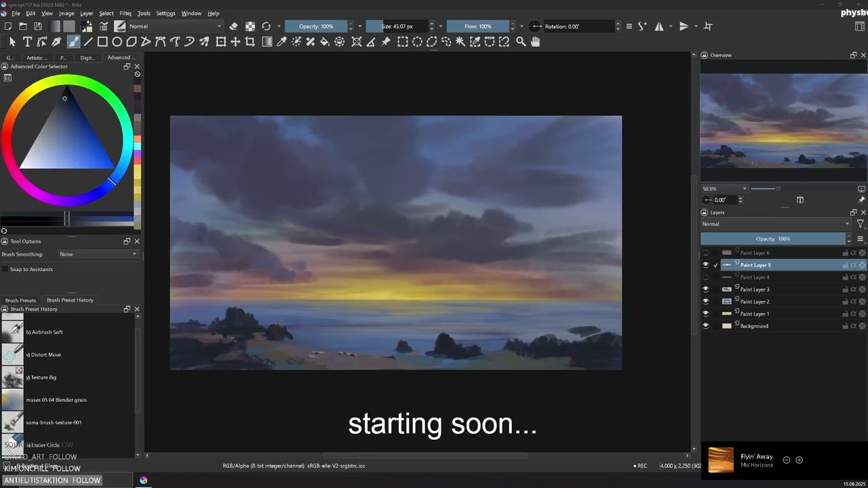Screen dimensions: 868x488
Task: Open Brush Smoothing dropdown
Action: (98, 254)
